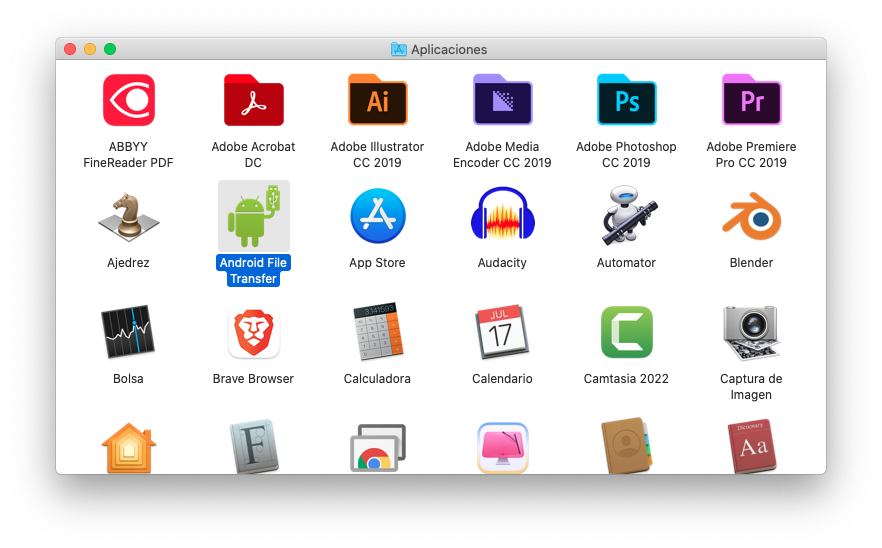Viewport: 882px width, 548px height.
Task: Click the "Brave Browser" label
Action: click(253, 379)
